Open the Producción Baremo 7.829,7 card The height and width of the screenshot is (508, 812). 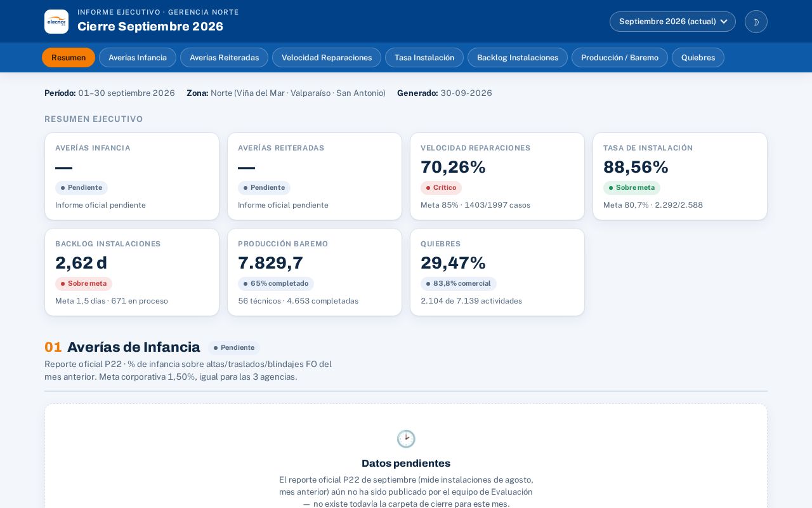315,272
